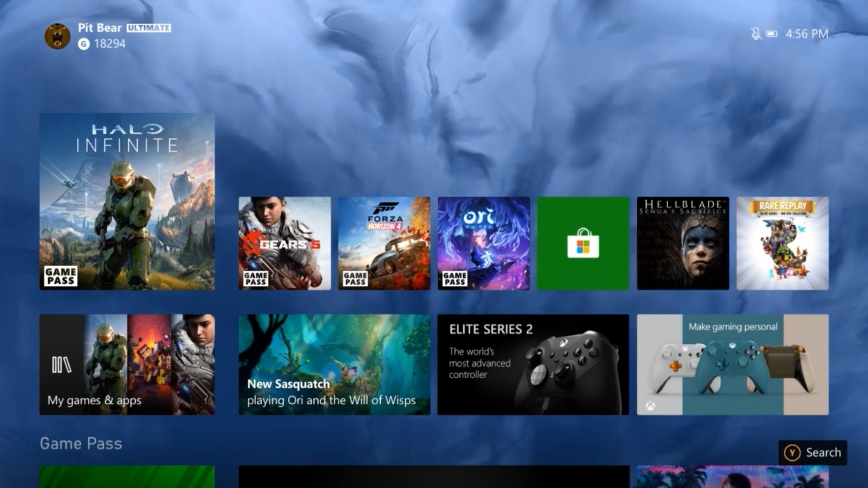
Task: Open the Hellblade Senua's Sacrifice tile
Action: coord(683,243)
